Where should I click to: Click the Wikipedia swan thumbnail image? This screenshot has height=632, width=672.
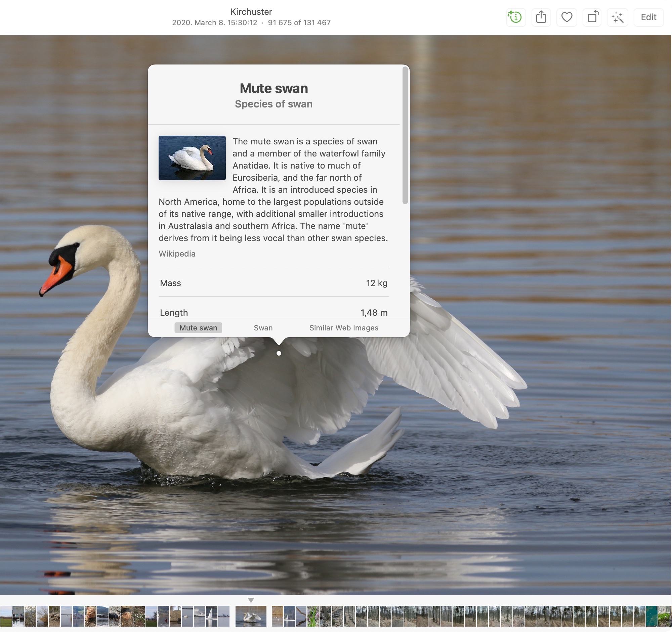tap(192, 158)
